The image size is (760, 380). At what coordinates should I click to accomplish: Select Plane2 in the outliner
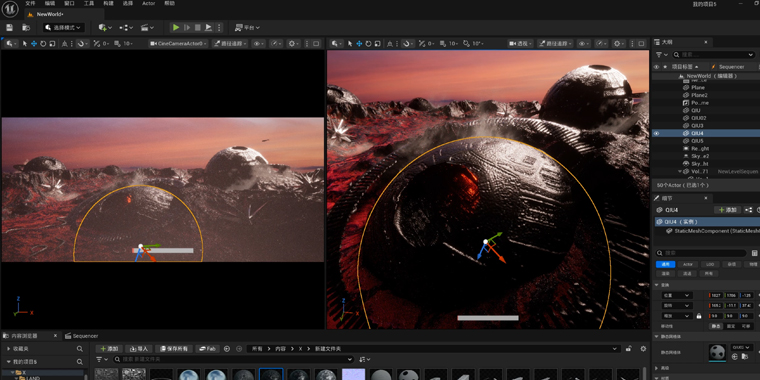coord(699,95)
